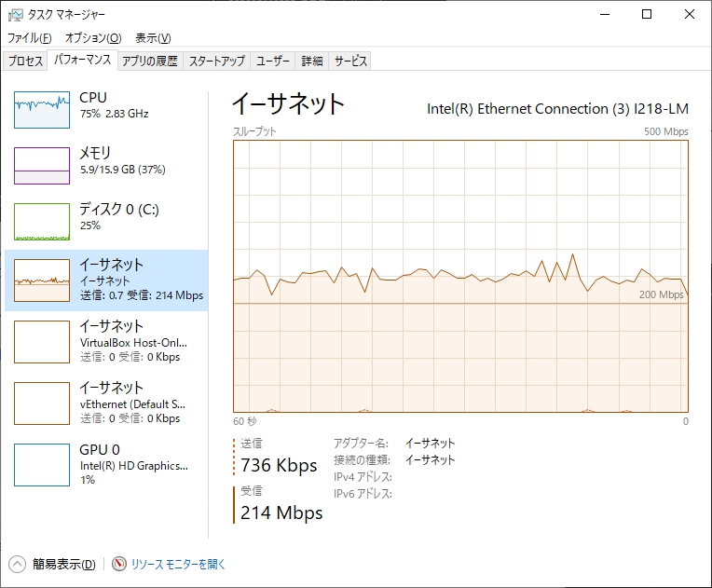The width and height of the screenshot is (712, 588).
Task: Open the 表示(V) menu
Action: [x=153, y=38]
